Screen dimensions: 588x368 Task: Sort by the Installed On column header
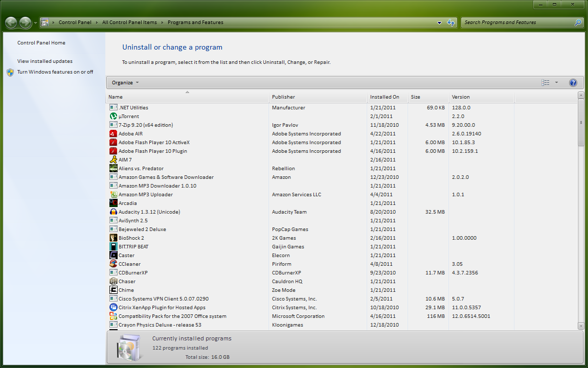click(x=388, y=97)
